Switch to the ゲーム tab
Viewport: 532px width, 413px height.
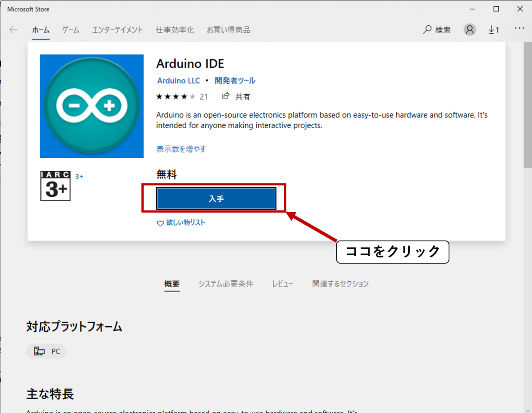pyautogui.click(x=70, y=30)
